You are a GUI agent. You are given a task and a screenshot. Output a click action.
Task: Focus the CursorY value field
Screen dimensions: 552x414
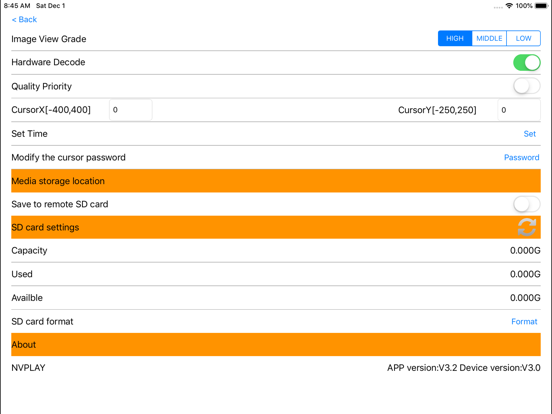tap(519, 110)
